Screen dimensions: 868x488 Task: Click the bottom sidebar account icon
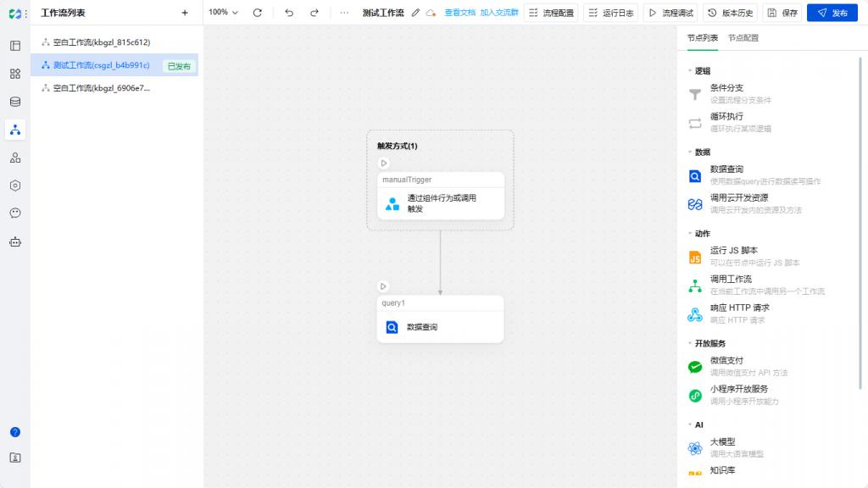pyautogui.click(x=15, y=457)
